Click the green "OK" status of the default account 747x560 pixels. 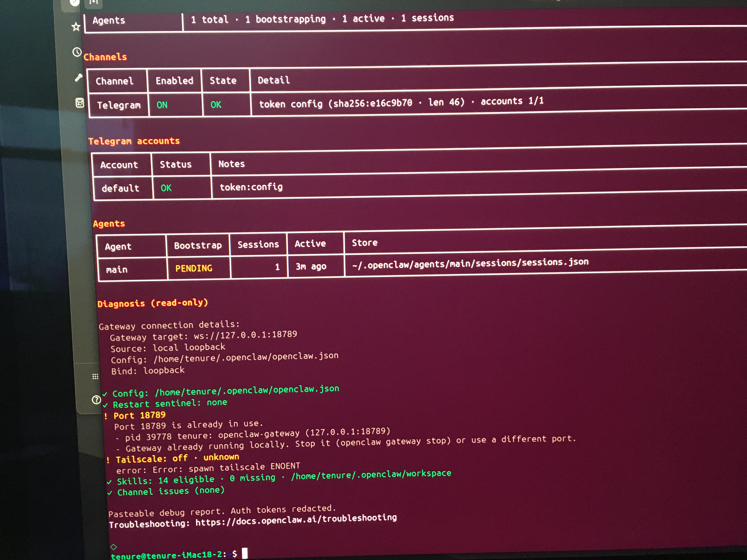click(166, 188)
